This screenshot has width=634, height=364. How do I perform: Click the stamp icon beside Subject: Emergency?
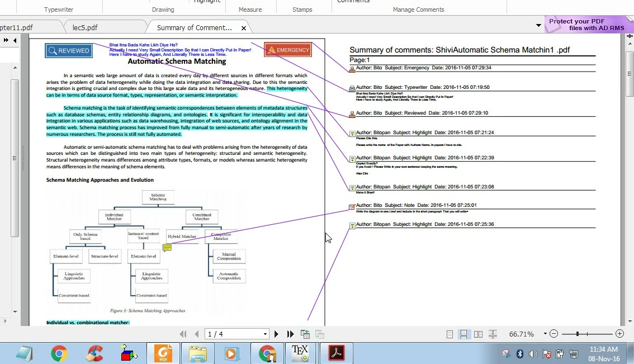coord(352,69)
